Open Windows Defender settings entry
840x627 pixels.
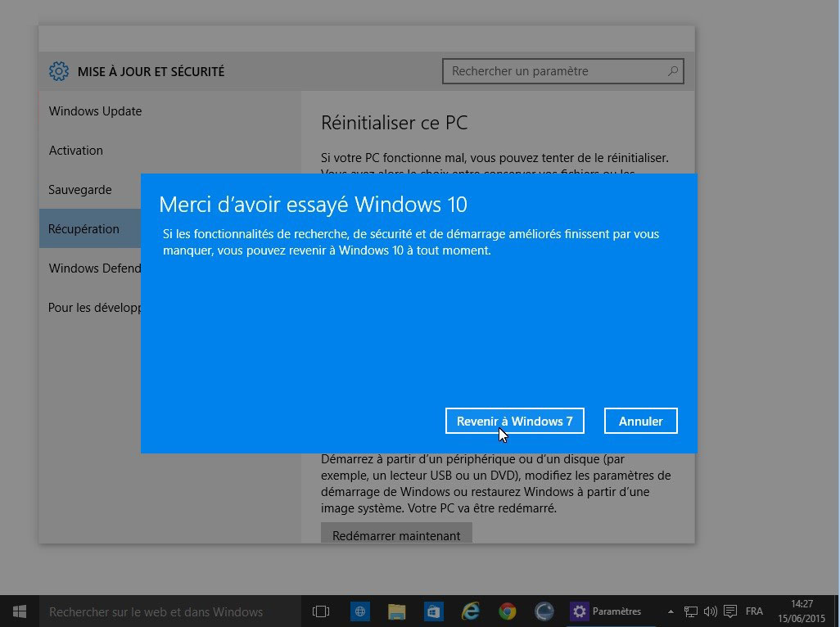(x=95, y=268)
